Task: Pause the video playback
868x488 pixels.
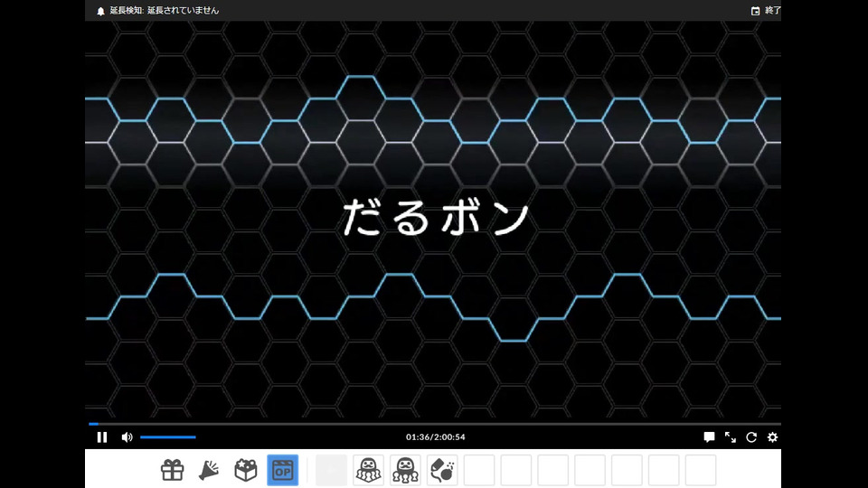Action: 102,437
